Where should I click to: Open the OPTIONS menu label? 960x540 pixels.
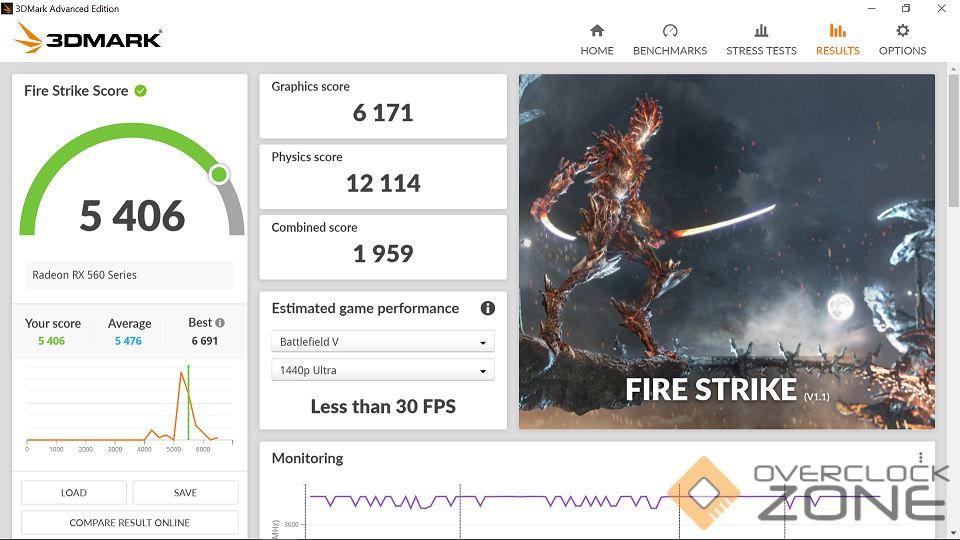tap(902, 51)
